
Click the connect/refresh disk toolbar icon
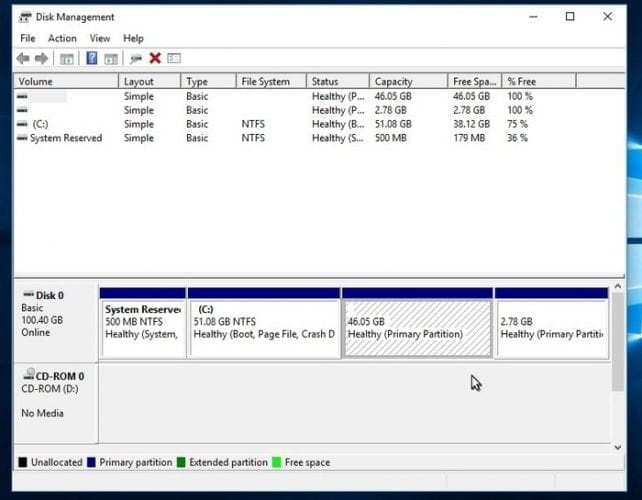pos(136,59)
